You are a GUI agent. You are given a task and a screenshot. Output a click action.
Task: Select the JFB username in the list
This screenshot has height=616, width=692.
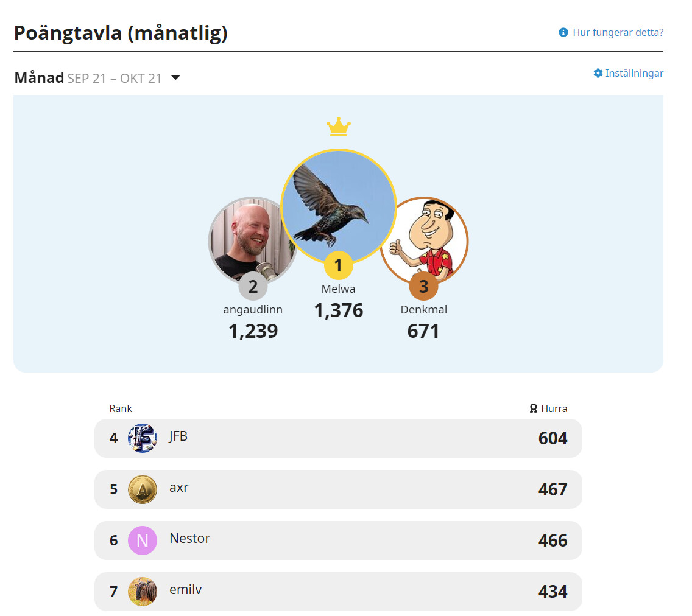178,436
